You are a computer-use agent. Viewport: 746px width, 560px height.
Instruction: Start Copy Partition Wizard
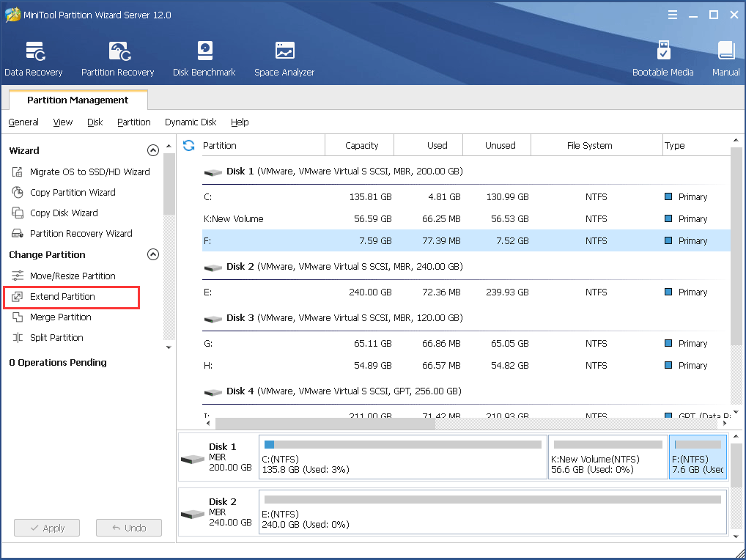pyautogui.click(x=64, y=192)
